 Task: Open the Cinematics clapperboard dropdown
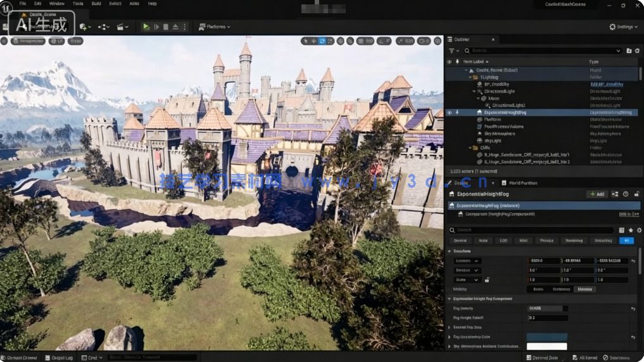coord(122,27)
